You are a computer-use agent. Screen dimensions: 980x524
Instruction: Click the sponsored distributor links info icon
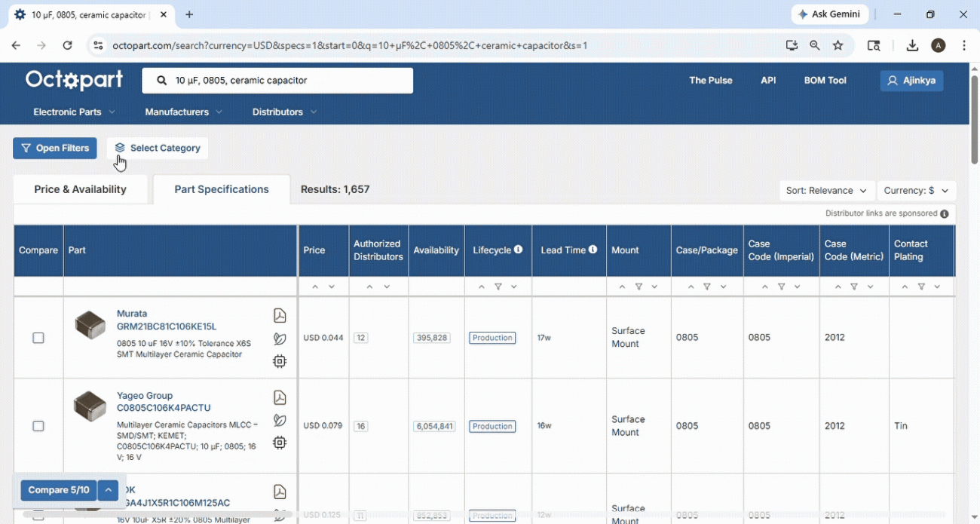(x=945, y=214)
